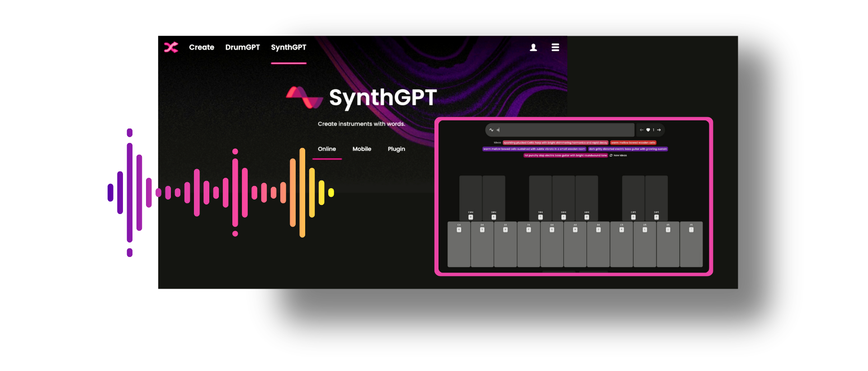Choose 'sparkling plucked Celtic harp' idea chip
Image resolution: width=868 pixels, height=371 pixels.
pos(556,143)
